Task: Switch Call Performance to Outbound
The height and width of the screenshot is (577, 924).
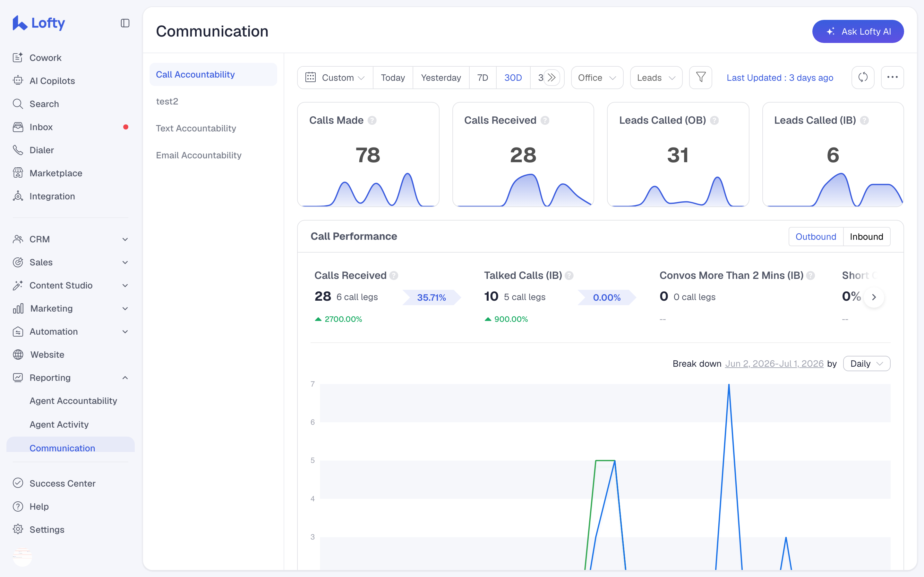Action: tap(816, 237)
